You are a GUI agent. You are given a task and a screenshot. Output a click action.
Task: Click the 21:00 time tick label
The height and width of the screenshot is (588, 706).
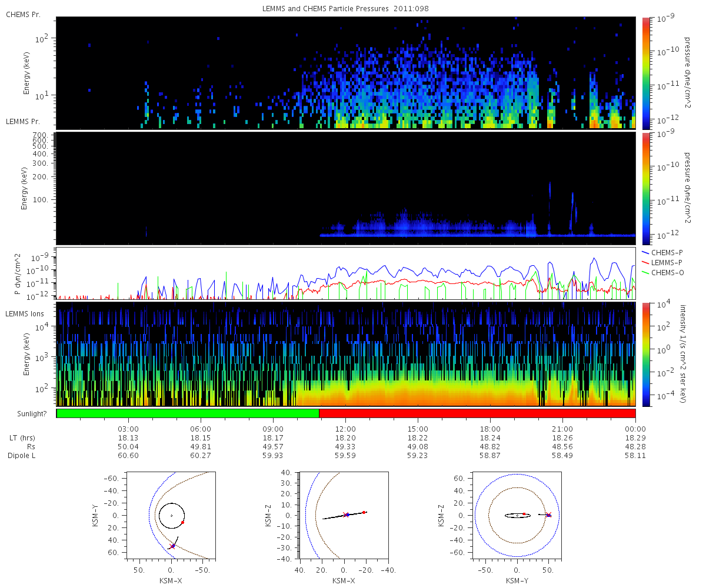pos(563,429)
